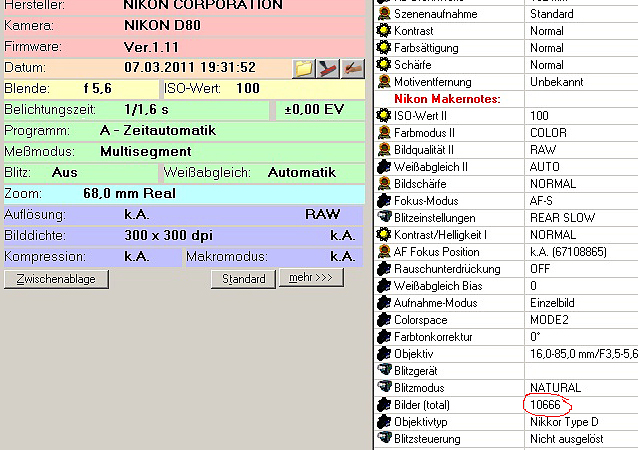Select the Bilder (total) value 10666
638x450 pixels.
[x=545, y=405]
